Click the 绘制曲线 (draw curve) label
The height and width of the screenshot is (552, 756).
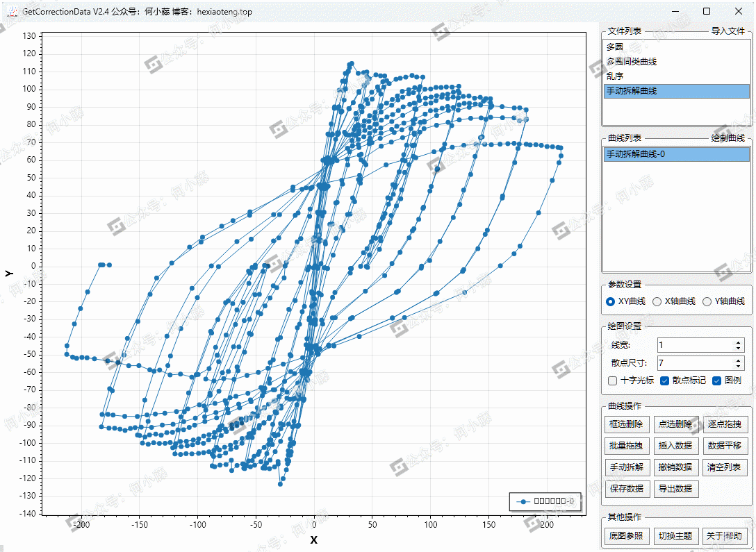pyautogui.click(x=728, y=138)
